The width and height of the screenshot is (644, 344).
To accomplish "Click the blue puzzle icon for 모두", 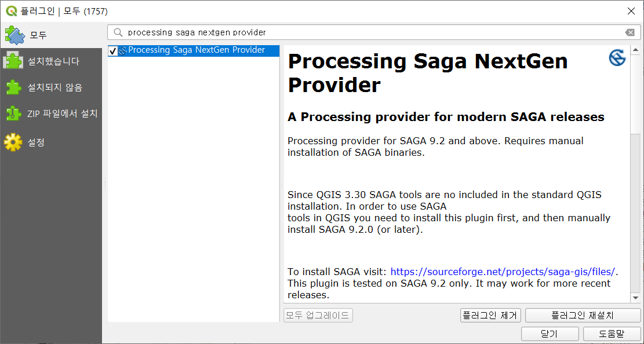I will click(x=15, y=35).
